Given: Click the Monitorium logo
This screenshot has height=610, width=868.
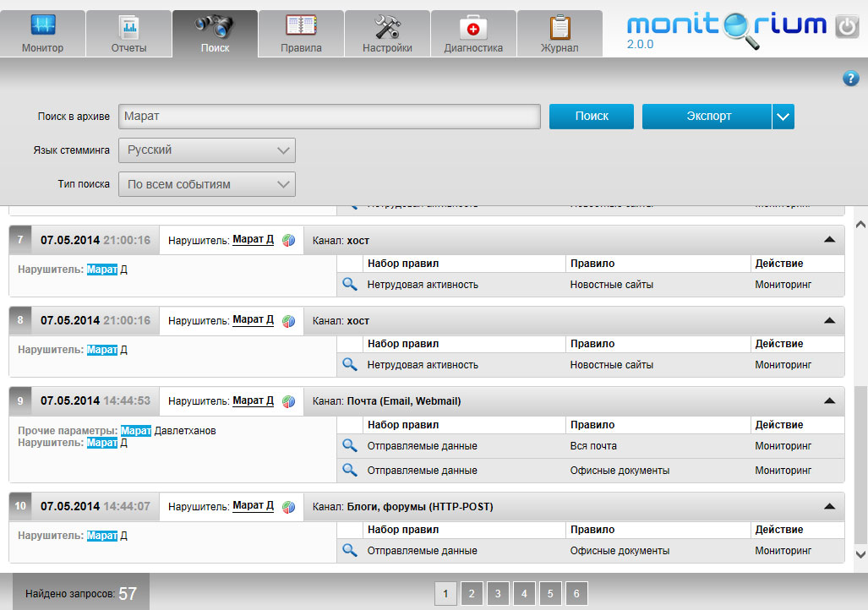Looking at the screenshot, I should tap(727, 30).
